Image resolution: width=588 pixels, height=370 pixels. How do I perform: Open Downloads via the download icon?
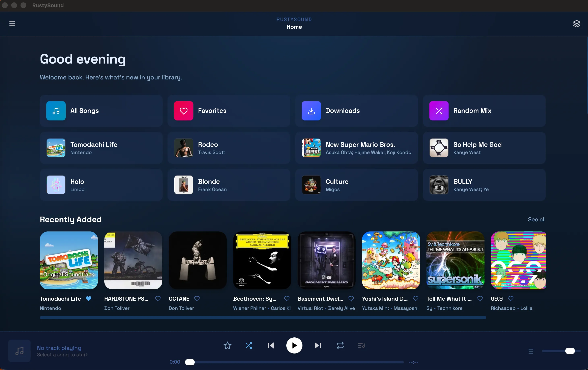pos(311,111)
